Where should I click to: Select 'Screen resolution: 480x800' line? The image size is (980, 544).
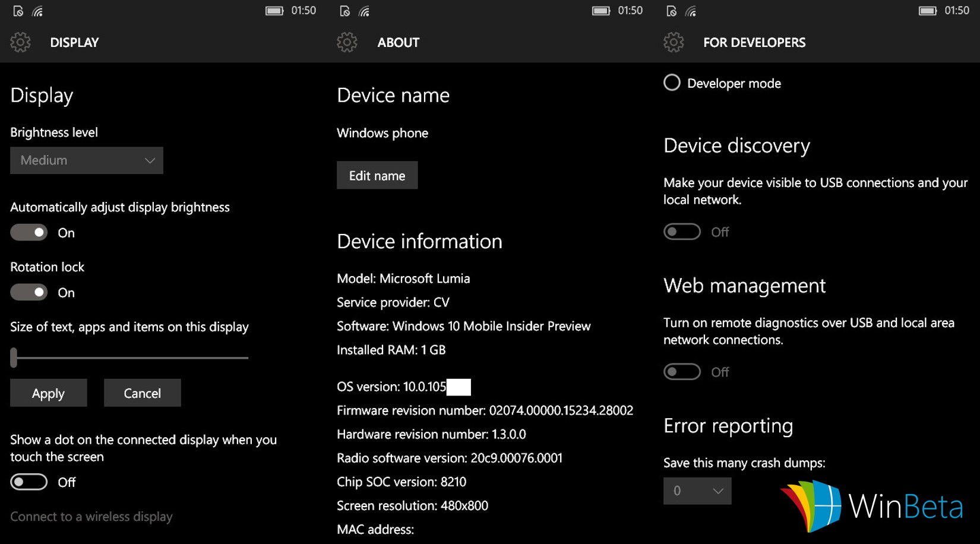(x=413, y=505)
